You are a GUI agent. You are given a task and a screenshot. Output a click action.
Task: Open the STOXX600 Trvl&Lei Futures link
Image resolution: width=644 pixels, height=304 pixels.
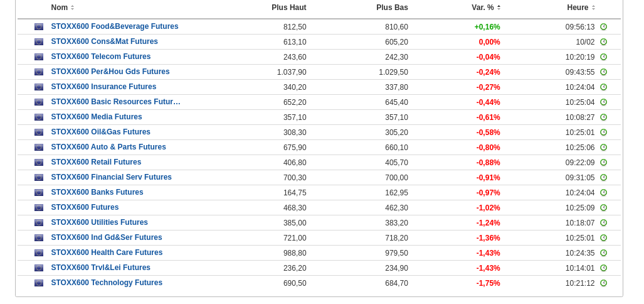click(100, 268)
